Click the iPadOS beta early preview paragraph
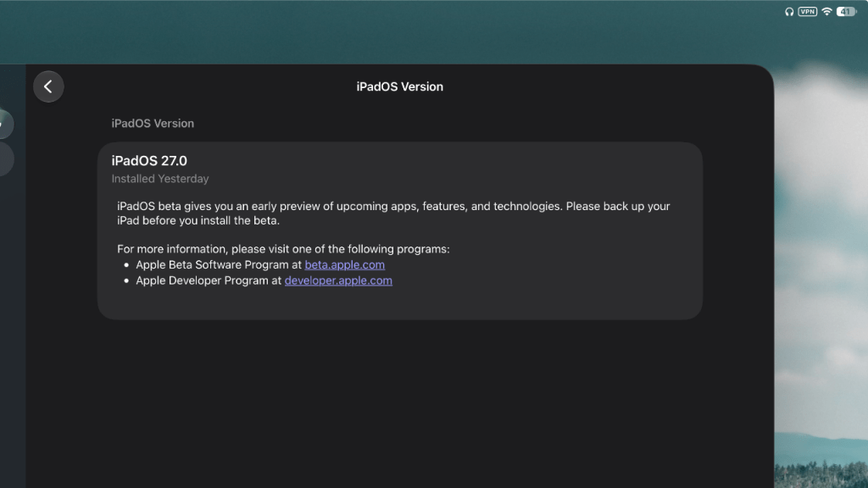This screenshot has width=868, height=488. click(x=393, y=213)
